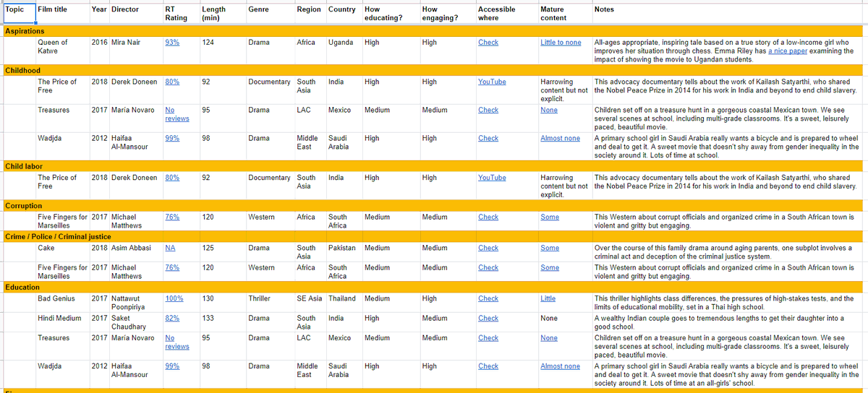Open the NA rating link for Cake

click(x=170, y=248)
